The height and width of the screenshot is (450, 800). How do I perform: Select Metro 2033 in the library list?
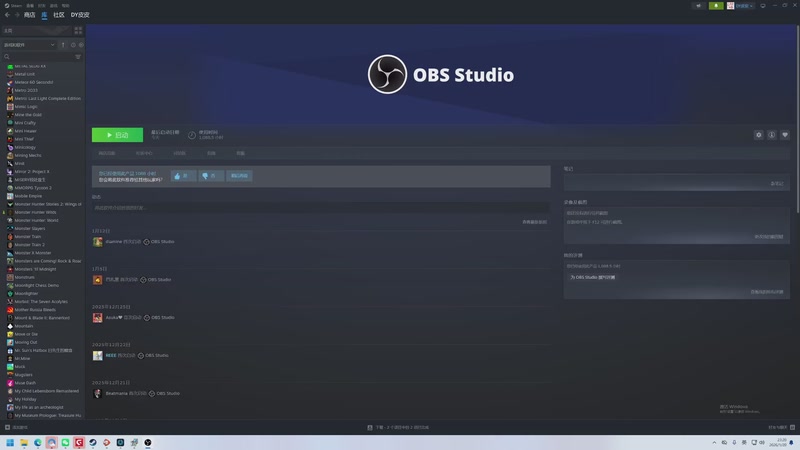(26, 90)
